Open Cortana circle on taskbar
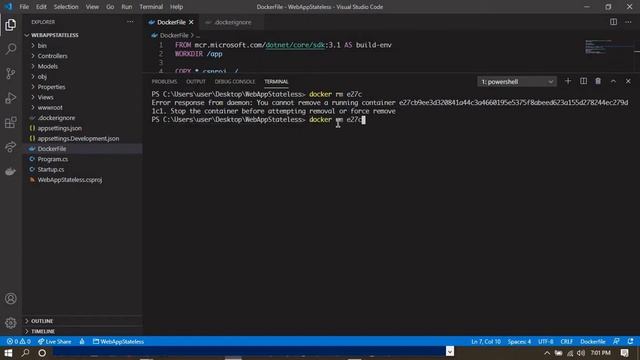The image size is (640, 360). point(42,353)
